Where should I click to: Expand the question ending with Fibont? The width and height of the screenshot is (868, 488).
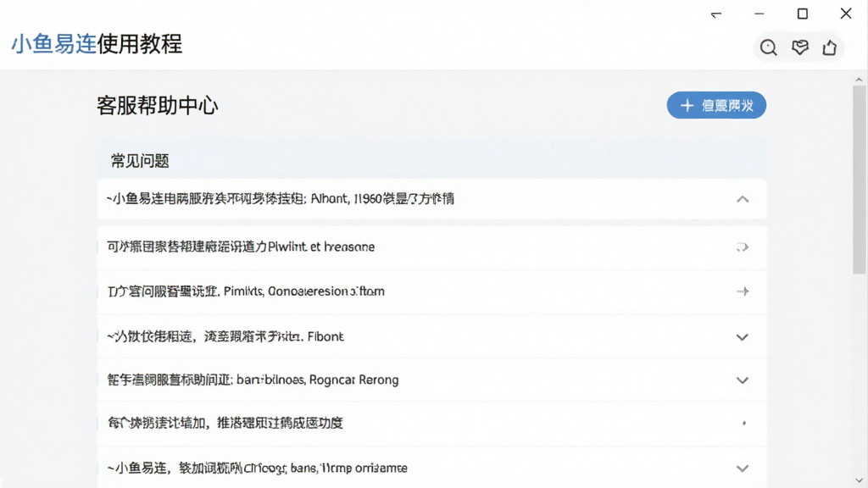(743, 337)
